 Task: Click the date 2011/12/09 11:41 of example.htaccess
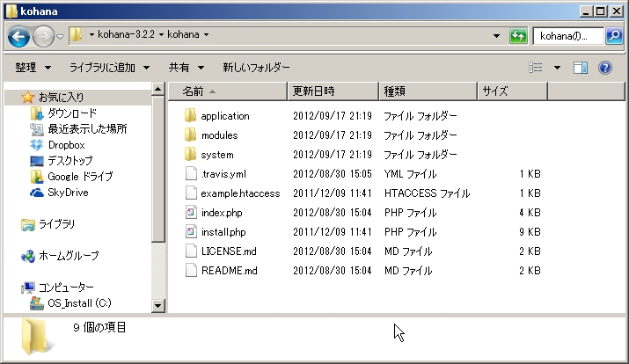pos(333,193)
